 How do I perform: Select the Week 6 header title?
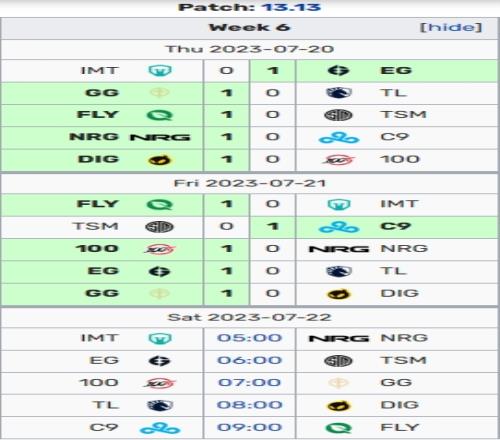click(x=249, y=27)
